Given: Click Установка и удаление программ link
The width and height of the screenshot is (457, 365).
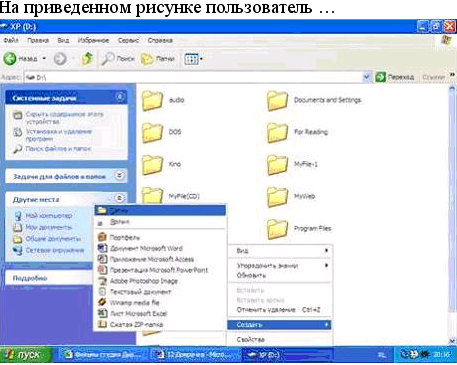Looking at the screenshot, I should (x=58, y=135).
